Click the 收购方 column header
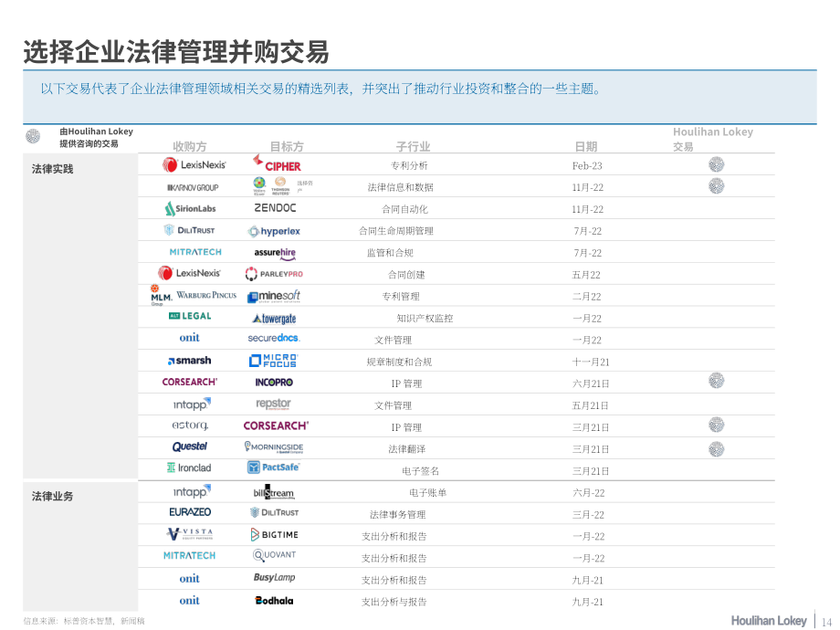 tap(190, 146)
